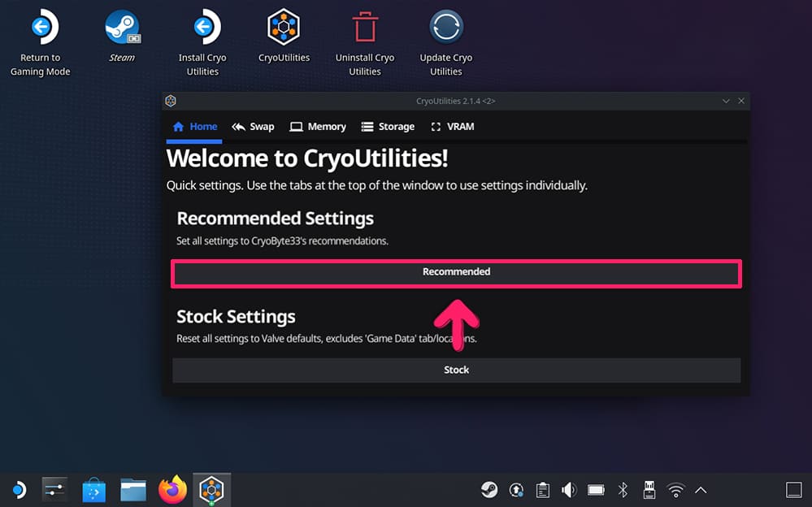The image size is (812, 507).
Task: Go to the Memory tab
Action: pyautogui.click(x=318, y=127)
